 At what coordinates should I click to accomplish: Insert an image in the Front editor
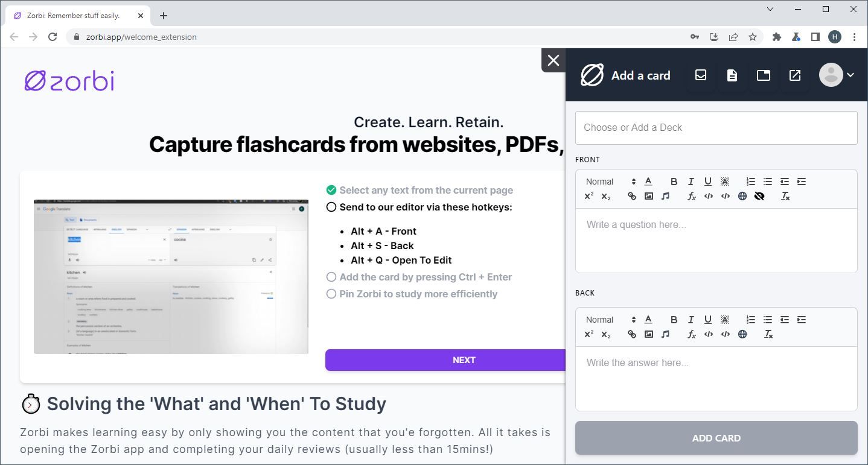(x=649, y=196)
